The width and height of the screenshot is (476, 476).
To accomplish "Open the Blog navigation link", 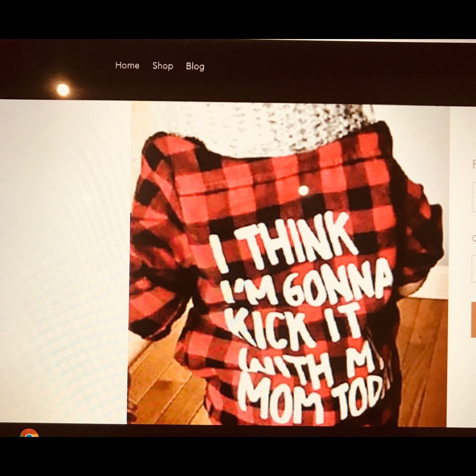I will 195,67.
